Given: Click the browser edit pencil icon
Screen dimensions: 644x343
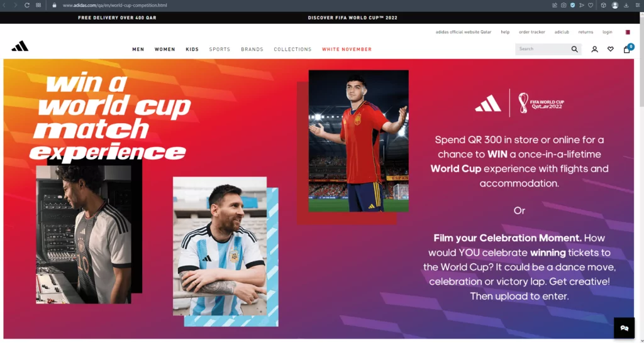Looking at the screenshot, I should pos(555,5).
